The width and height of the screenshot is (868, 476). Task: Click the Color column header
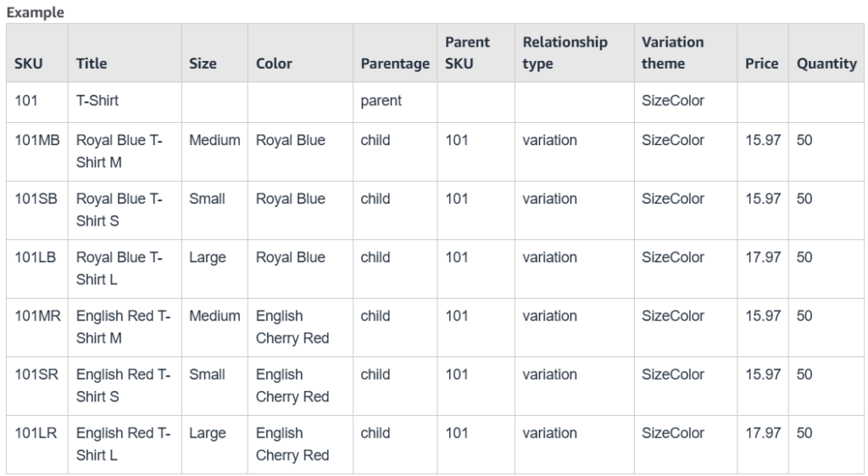click(274, 64)
